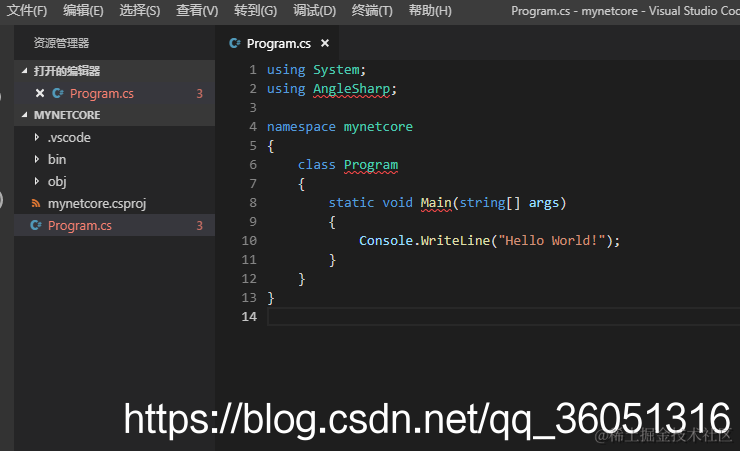Screen dimensions: 740x451
Task: Place cursor on empty line 14
Action: [x=504, y=317]
